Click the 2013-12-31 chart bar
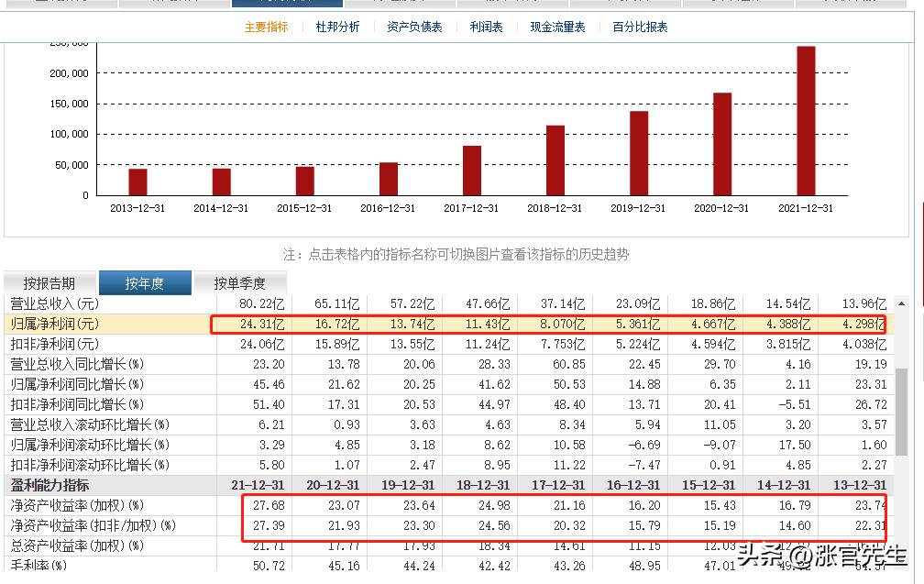Viewport: 924px width, 584px height. (137, 182)
